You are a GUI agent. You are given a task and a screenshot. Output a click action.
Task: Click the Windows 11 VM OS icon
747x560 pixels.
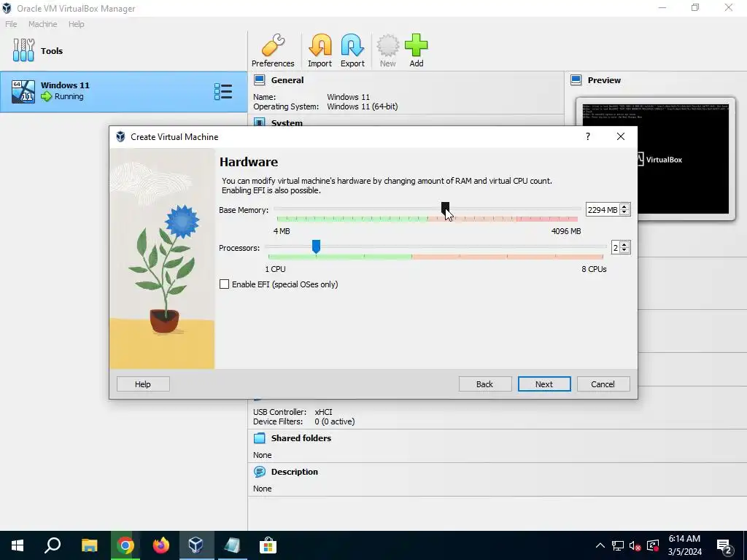[23, 91]
